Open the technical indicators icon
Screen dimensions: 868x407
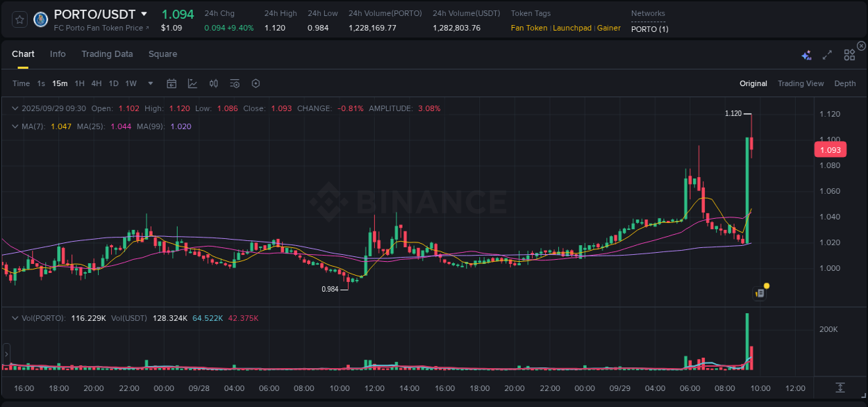tap(235, 83)
